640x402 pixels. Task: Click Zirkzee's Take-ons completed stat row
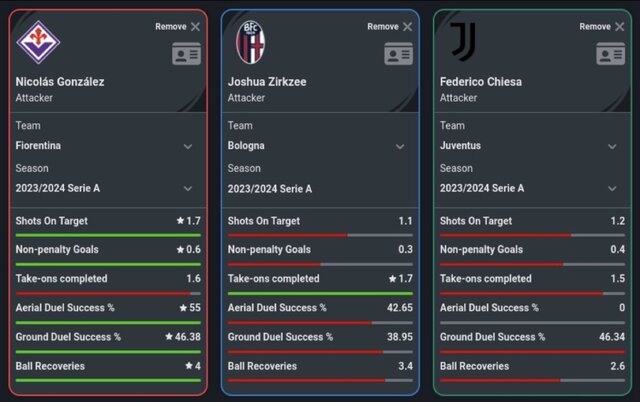[320, 283]
